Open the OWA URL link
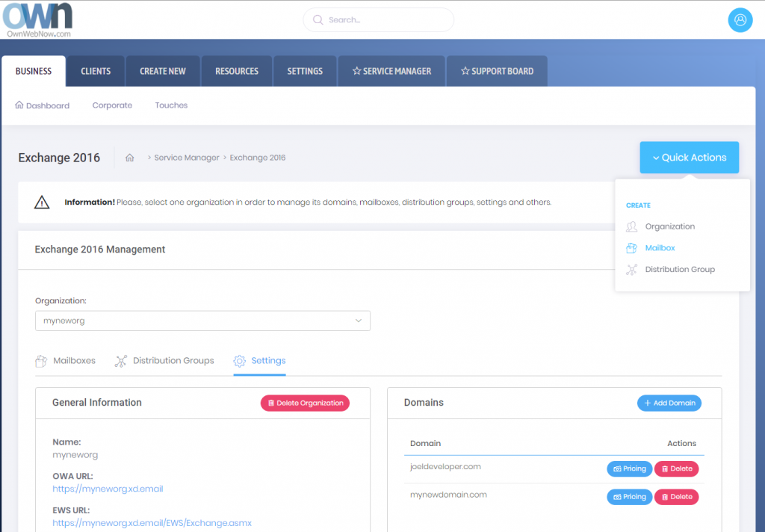Image resolution: width=765 pixels, height=532 pixels. tap(108, 489)
